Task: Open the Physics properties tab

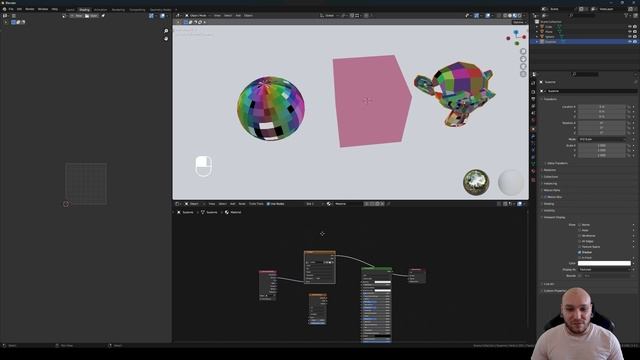Action: point(533,150)
